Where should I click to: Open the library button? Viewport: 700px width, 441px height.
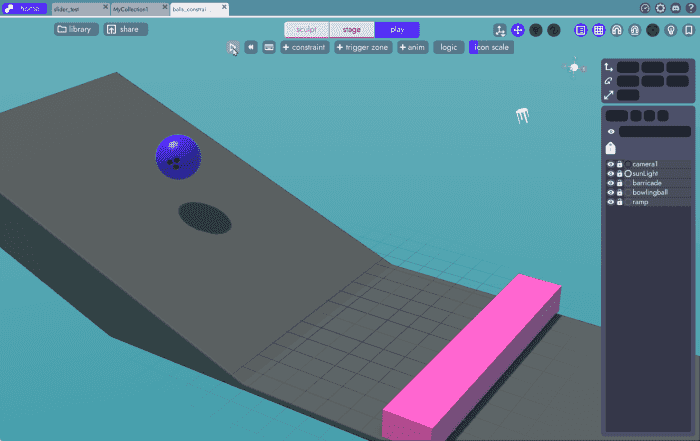click(x=75, y=29)
